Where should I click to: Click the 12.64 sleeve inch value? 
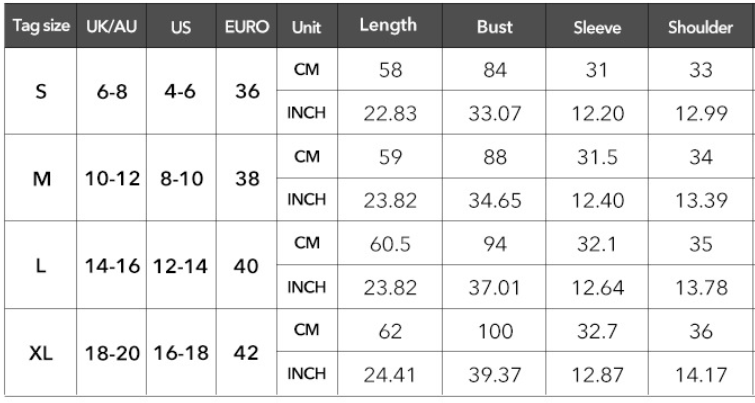[x=598, y=287]
